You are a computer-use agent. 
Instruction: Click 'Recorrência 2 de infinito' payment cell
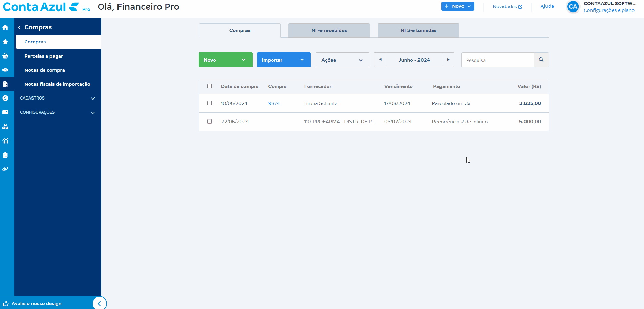pos(460,122)
